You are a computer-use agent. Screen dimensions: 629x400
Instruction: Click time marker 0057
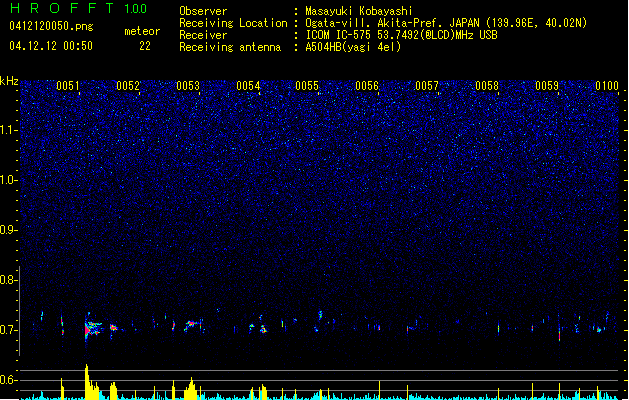(427, 86)
